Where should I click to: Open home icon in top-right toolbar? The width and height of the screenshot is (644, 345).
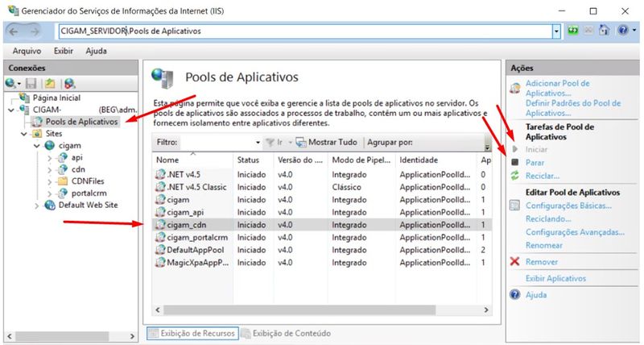click(x=605, y=31)
